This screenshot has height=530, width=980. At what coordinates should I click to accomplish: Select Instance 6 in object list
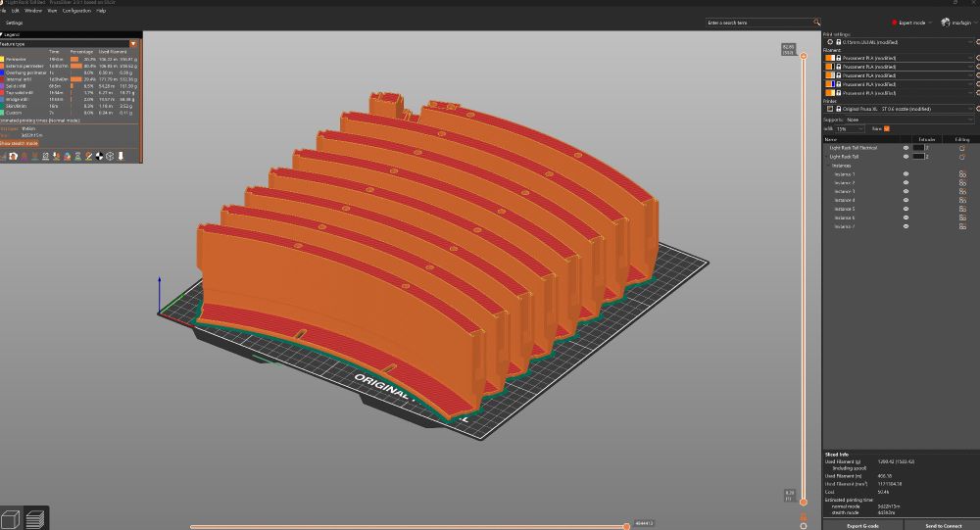pos(845,218)
